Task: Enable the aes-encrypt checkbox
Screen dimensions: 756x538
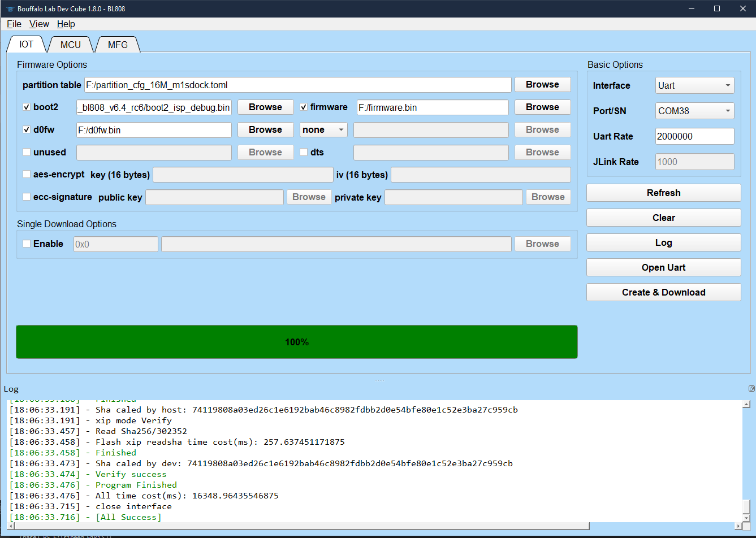Action: pos(26,174)
